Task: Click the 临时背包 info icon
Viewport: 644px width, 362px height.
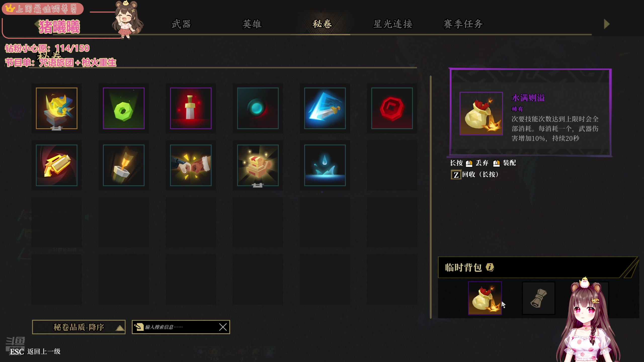Action: coord(490,267)
